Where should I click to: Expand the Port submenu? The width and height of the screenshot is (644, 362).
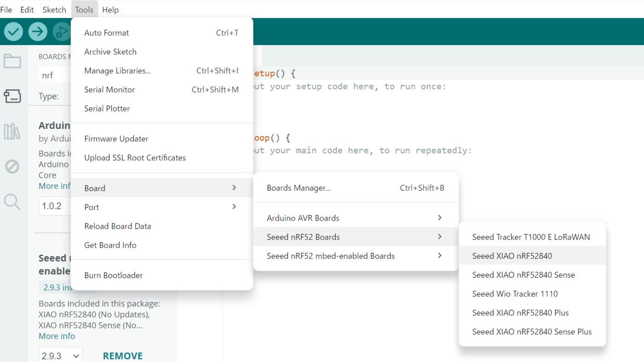[x=162, y=207]
